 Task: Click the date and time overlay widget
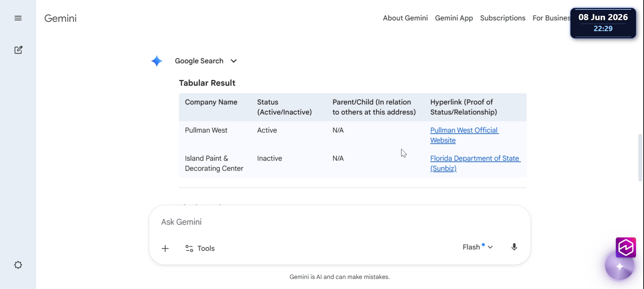603,23
